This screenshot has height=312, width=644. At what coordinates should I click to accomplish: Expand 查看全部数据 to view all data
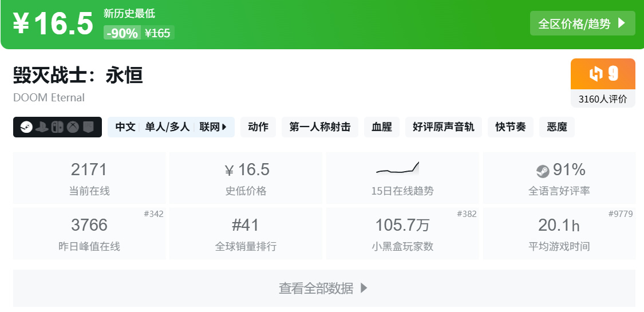[324, 288]
